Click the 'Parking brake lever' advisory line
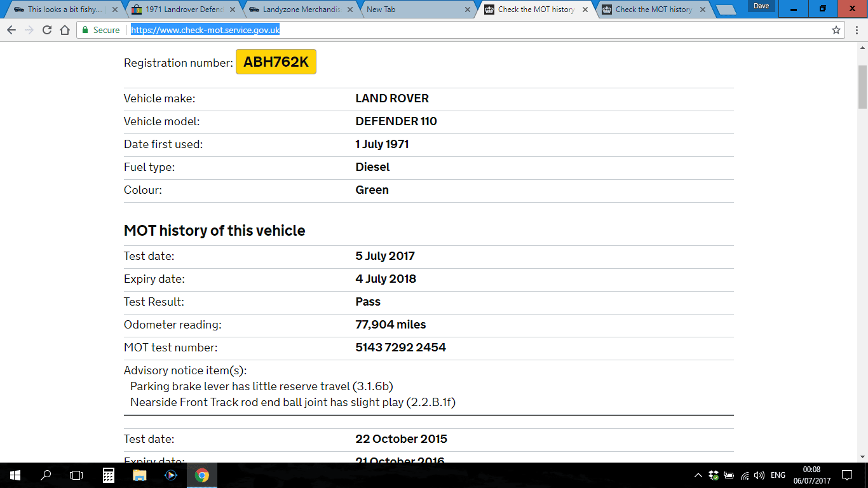 pyautogui.click(x=262, y=386)
